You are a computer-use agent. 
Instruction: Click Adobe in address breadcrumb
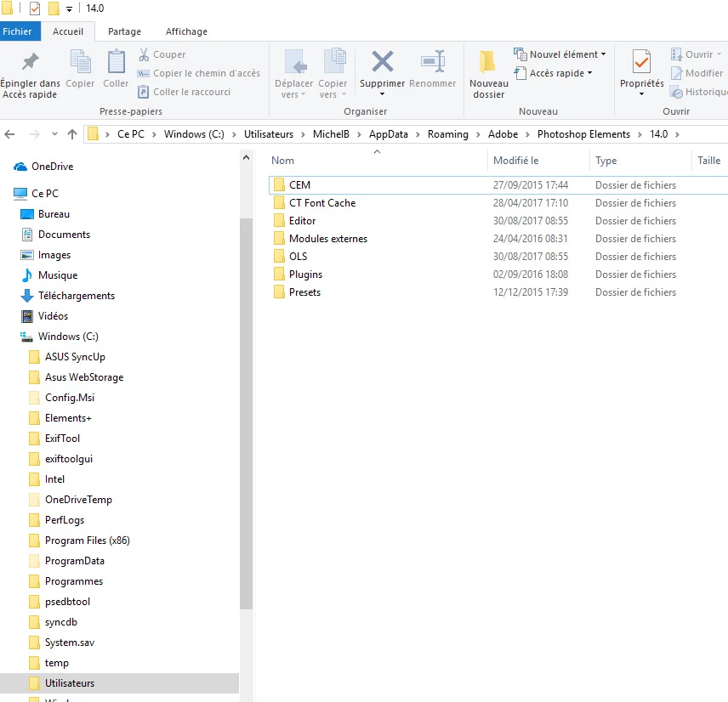[x=503, y=134]
